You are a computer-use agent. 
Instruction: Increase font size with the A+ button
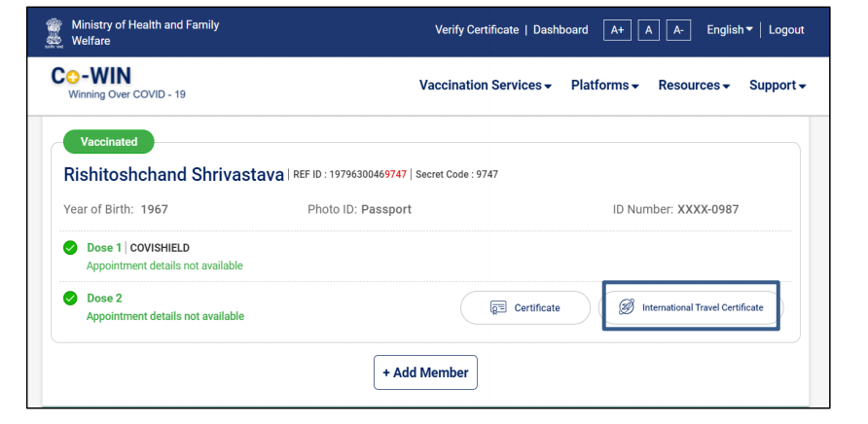point(617,30)
